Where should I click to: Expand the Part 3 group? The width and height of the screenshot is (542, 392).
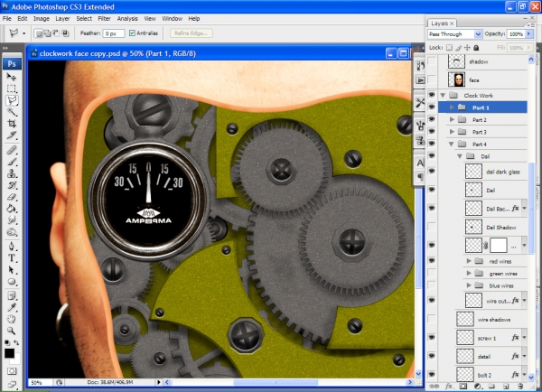[452, 132]
